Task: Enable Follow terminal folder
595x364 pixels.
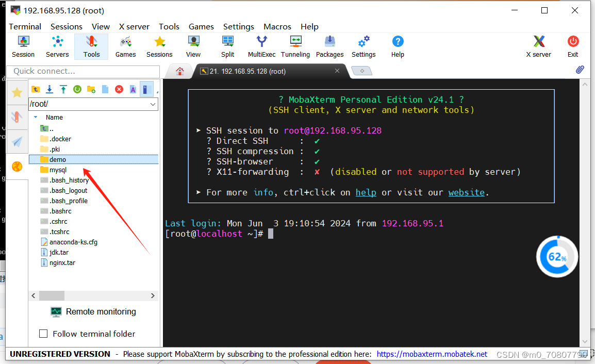Action: tap(43, 334)
